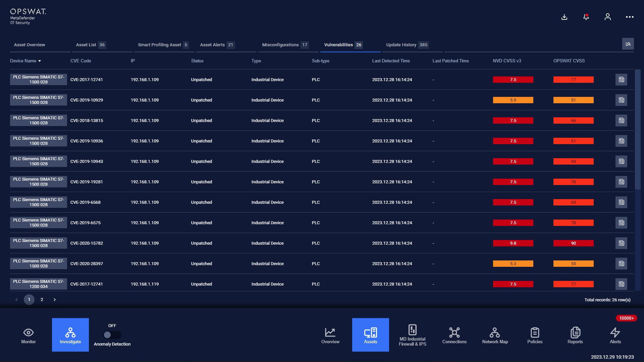Image resolution: width=644 pixels, height=362 pixels.
Task: Click Total records: 26 row(s) text
Action: [x=607, y=300]
